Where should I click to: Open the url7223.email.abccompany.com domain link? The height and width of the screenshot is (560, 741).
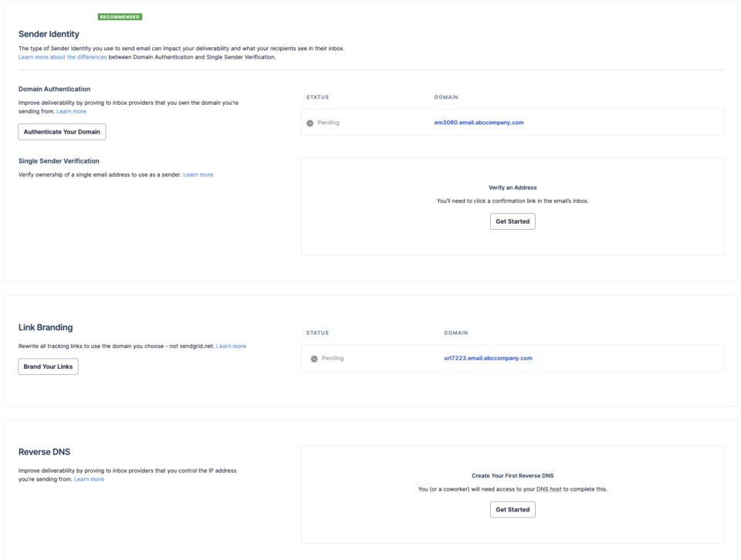point(488,358)
